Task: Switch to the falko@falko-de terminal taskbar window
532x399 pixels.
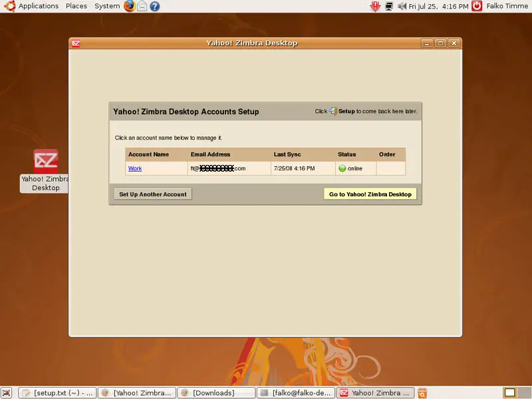Action: tap(296, 393)
